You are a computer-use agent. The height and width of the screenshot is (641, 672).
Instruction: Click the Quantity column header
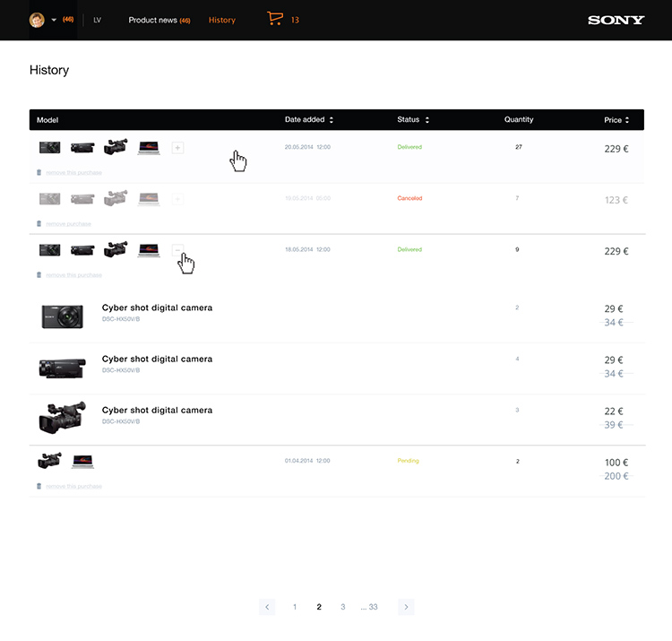point(519,119)
